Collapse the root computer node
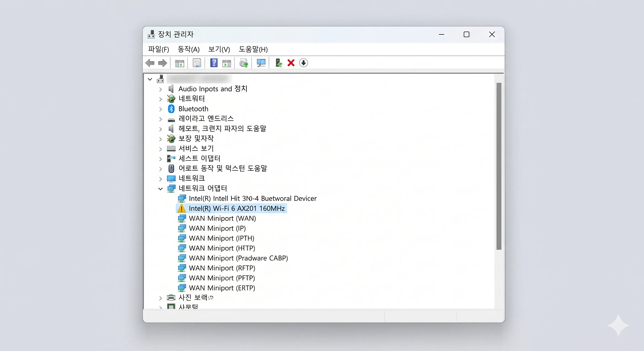Image resolution: width=644 pixels, height=351 pixels. [150, 79]
